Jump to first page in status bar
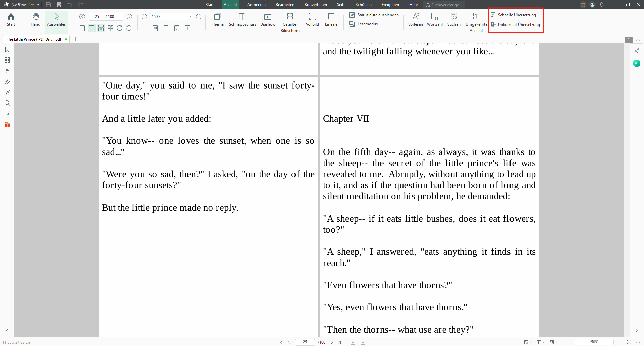 point(281,342)
